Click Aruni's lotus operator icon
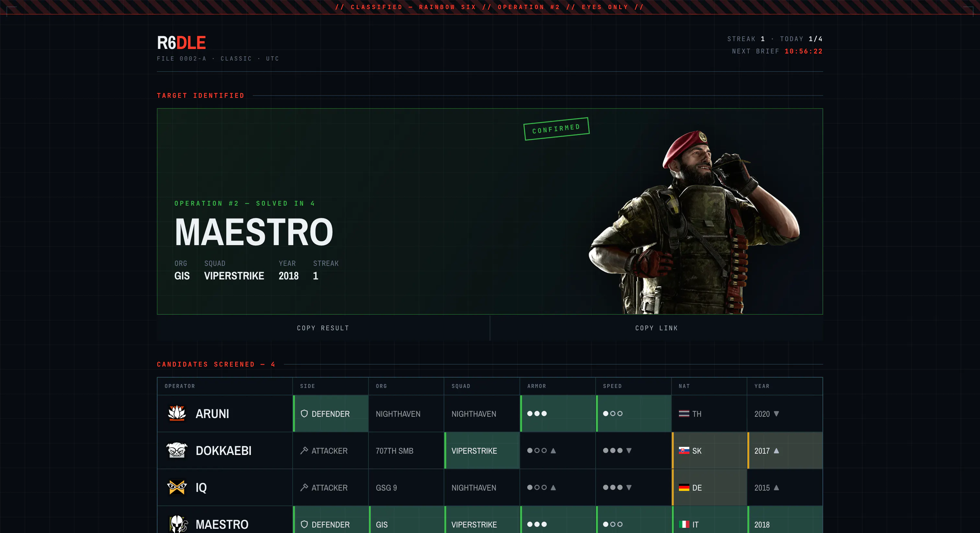 (x=177, y=413)
